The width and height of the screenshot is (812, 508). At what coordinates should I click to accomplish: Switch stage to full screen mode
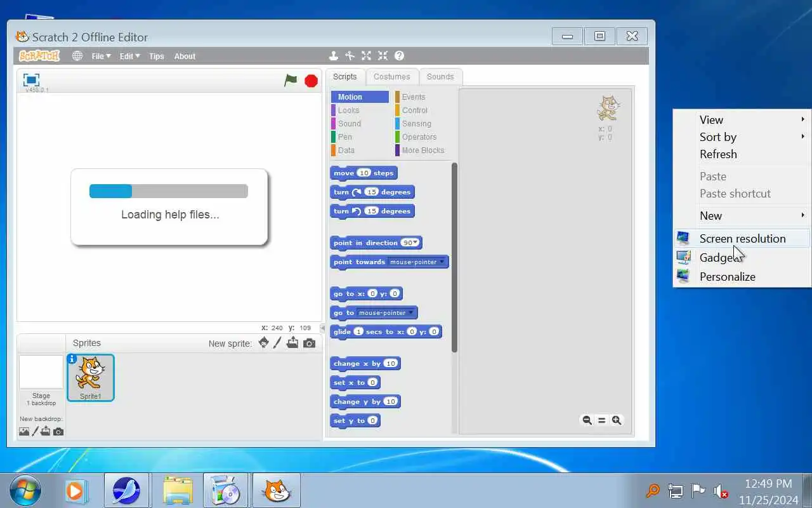coord(31,80)
